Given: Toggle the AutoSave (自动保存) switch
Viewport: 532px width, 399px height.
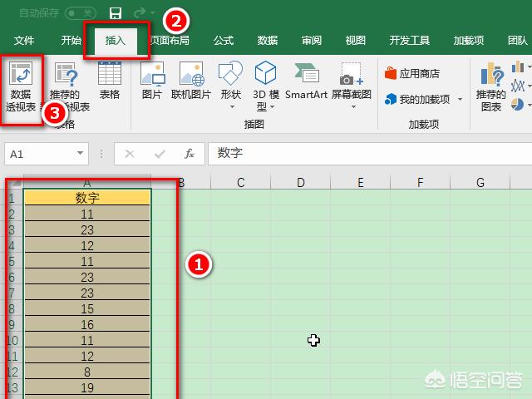Looking at the screenshot, I should click(x=79, y=13).
